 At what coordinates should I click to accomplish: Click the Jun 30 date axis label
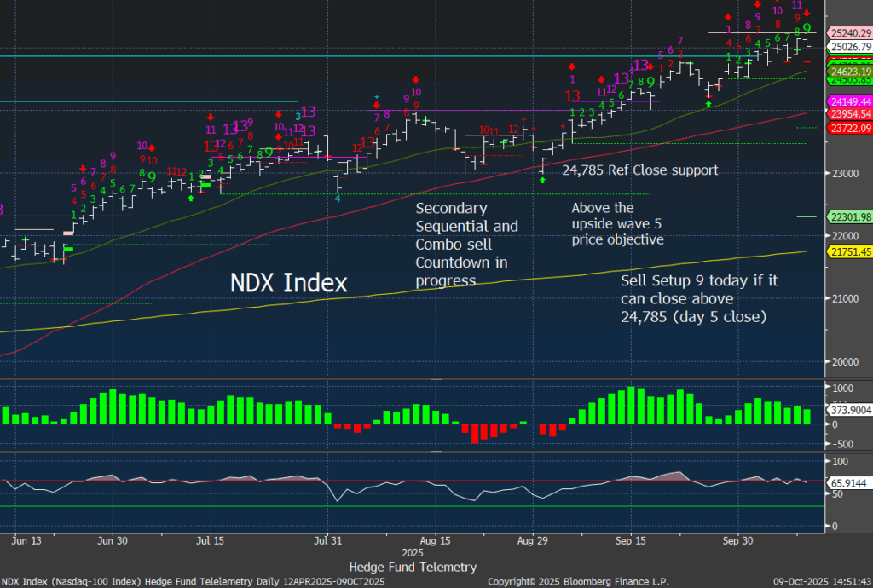coord(113,540)
